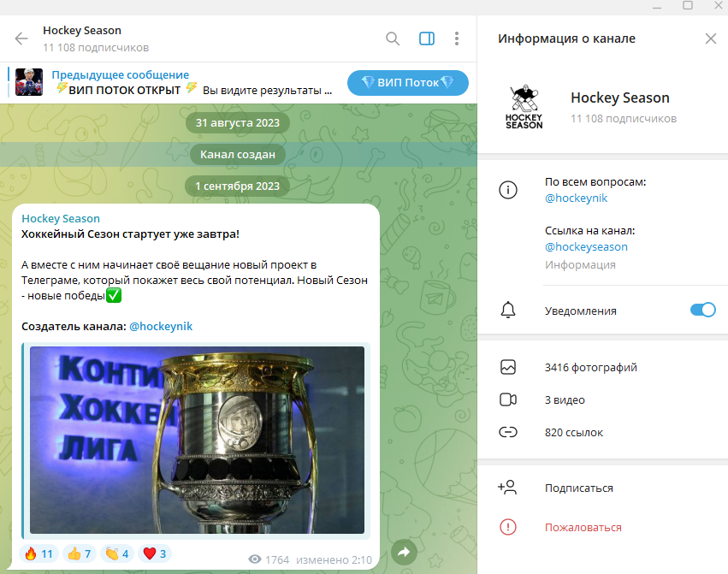
Task: Click the 1 сентября 2023 date badge
Action: [x=237, y=186]
